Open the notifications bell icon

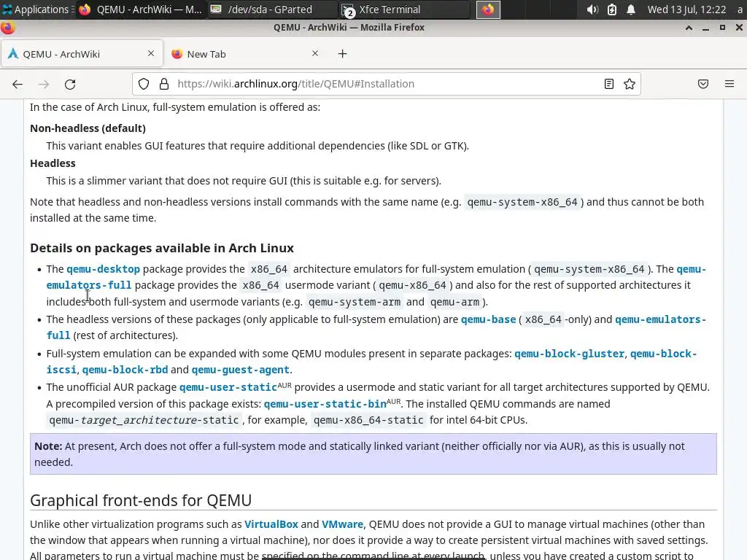coord(631,9)
